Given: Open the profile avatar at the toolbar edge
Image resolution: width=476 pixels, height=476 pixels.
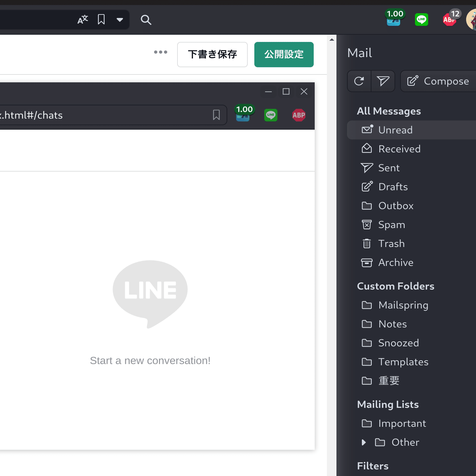Looking at the screenshot, I should [471, 20].
